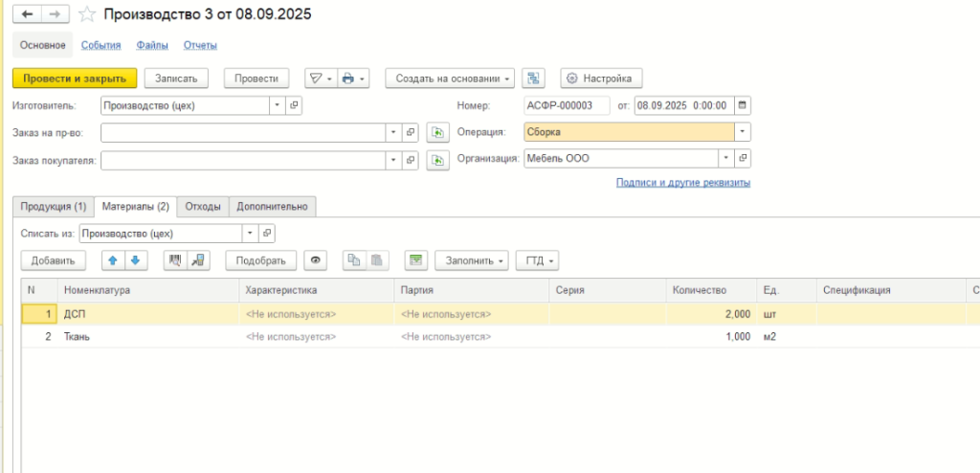Open the ГТД dropdown

pyautogui.click(x=538, y=260)
